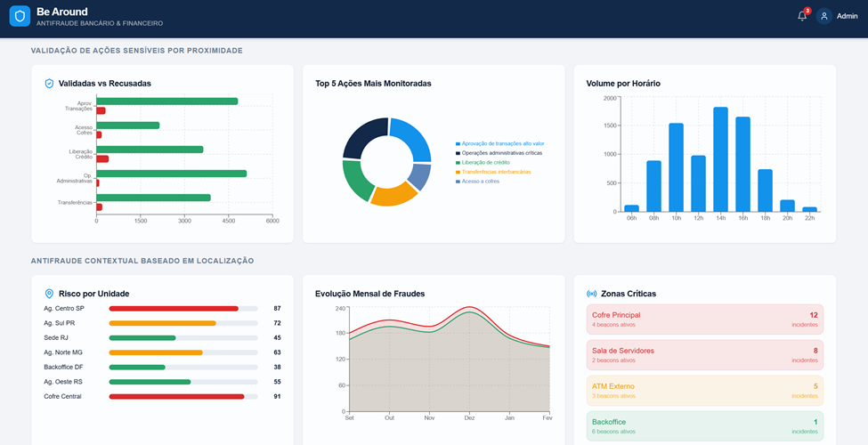
Task: Click the 14h bar in Volume por Horário
Action: pos(720,159)
